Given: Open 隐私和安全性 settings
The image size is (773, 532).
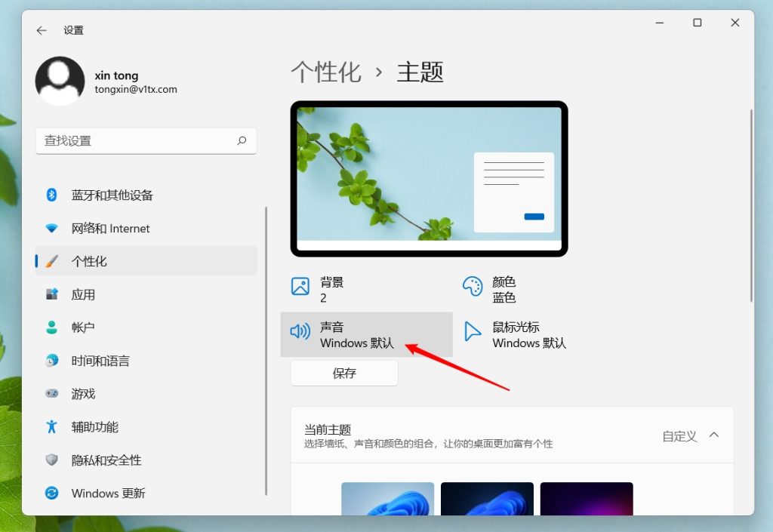Looking at the screenshot, I should pos(146,460).
